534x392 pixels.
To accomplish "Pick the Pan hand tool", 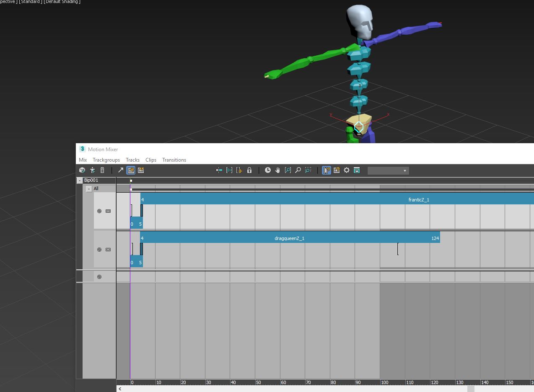I will click(277, 170).
